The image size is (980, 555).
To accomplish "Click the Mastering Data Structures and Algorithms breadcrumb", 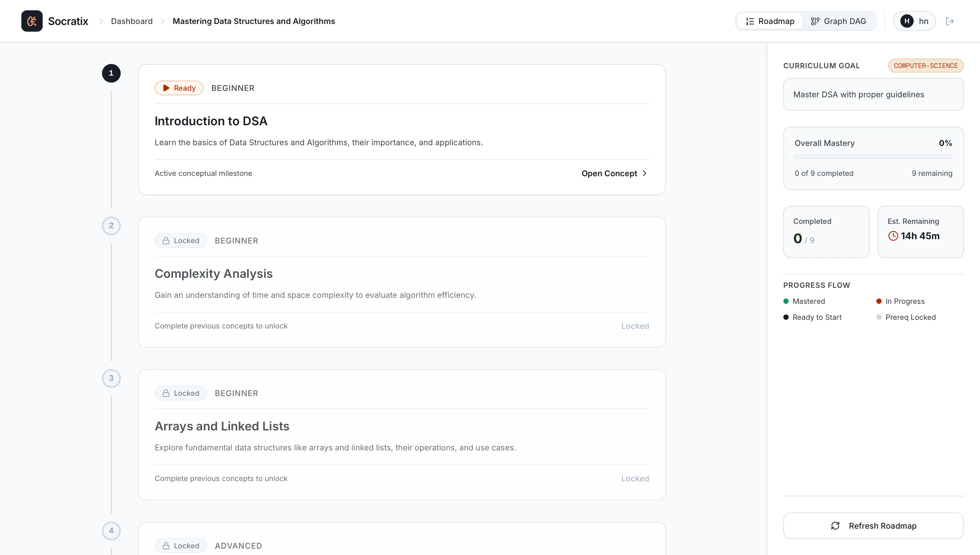I will (x=254, y=21).
